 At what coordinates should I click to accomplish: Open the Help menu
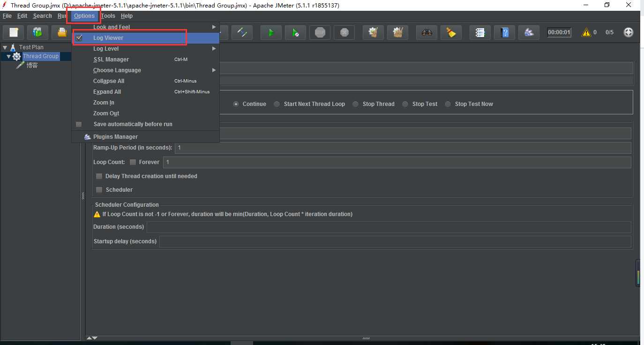(x=127, y=16)
